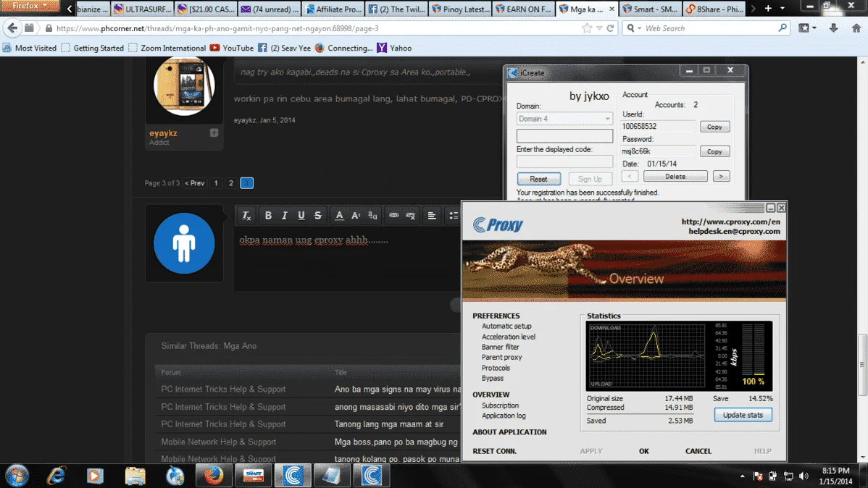Click the volume icon in system tray
Viewport: 868px width, 488px height.
[x=804, y=476]
